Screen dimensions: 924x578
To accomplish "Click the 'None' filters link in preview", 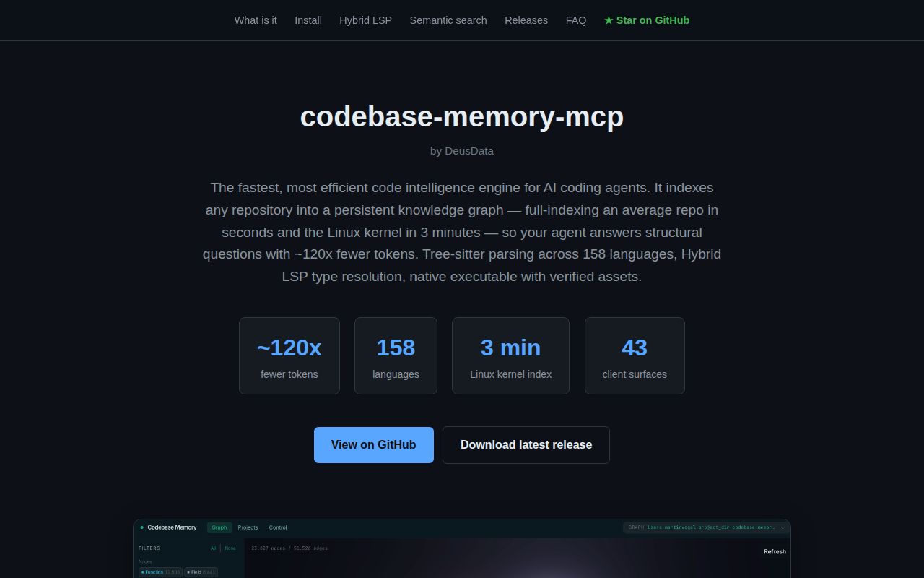I will coord(230,548).
